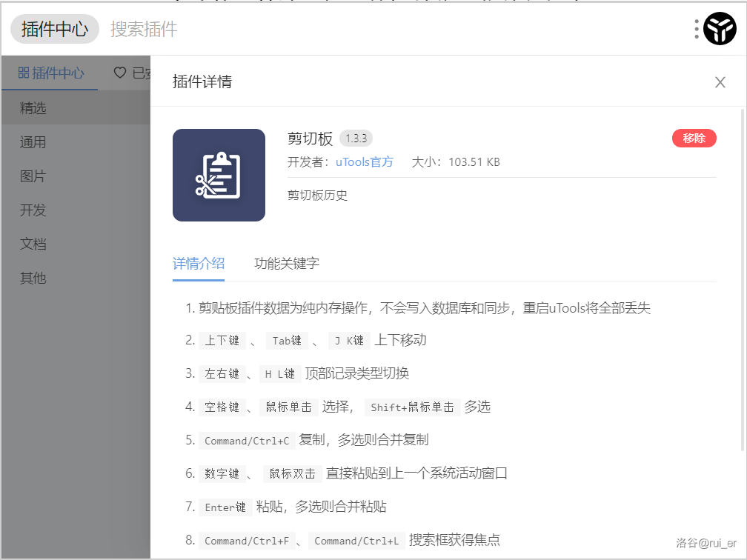The height and width of the screenshot is (560, 747).
Task: Switch to the 功能关键字 tab
Action: click(x=287, y=263)
